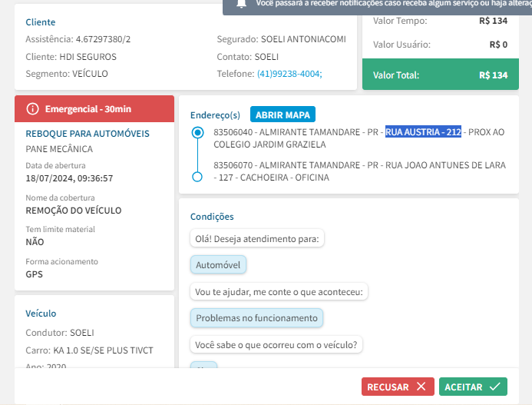Click Contato: SOELI text
The width and height of the screenshot is (532, 405).
(x=248, y=57)
